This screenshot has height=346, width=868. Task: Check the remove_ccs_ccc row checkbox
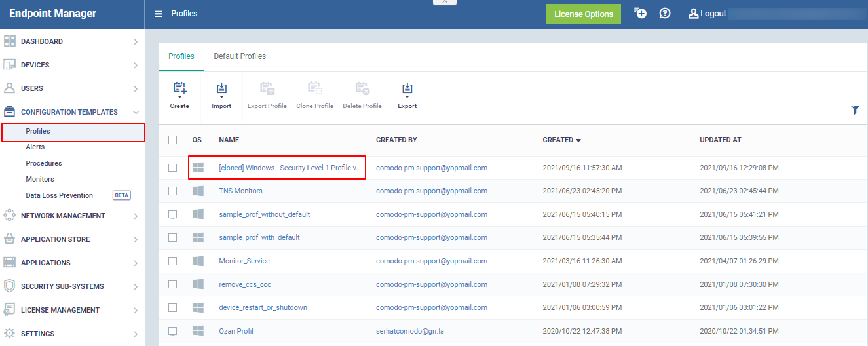pos(173,284)
